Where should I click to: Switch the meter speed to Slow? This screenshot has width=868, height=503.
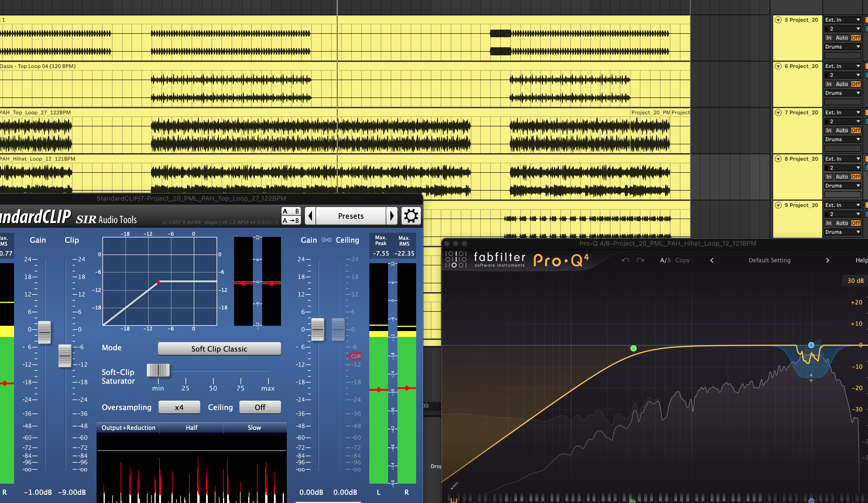254,428
